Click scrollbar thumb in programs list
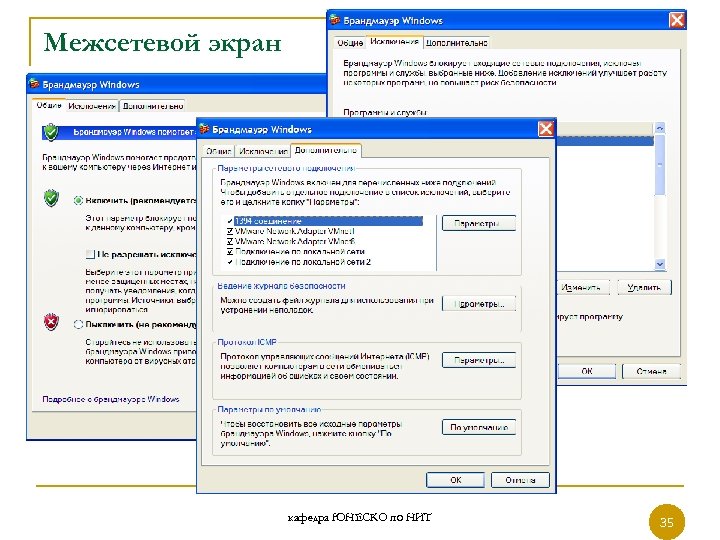Image resolution: width=720 pixels, height=540 pixels. 660,164
